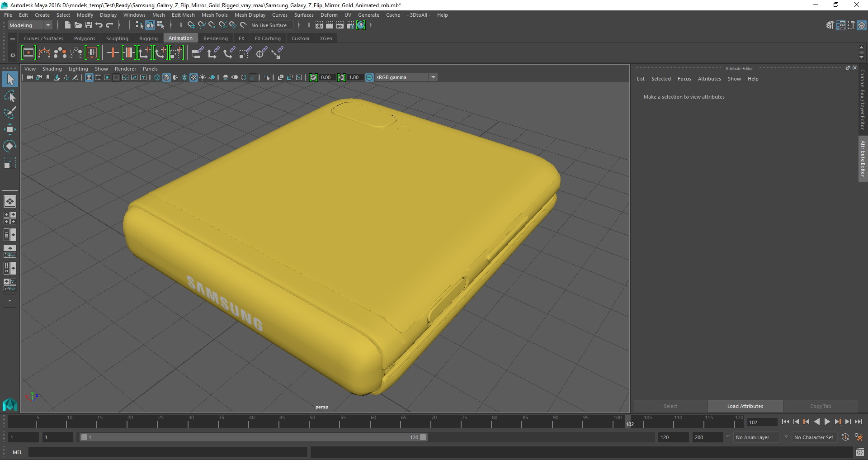Image resolution: width=868 pixels, height=460 pixels.
Task: Toggle use all lights in viewport
Action: click(203, 77)
